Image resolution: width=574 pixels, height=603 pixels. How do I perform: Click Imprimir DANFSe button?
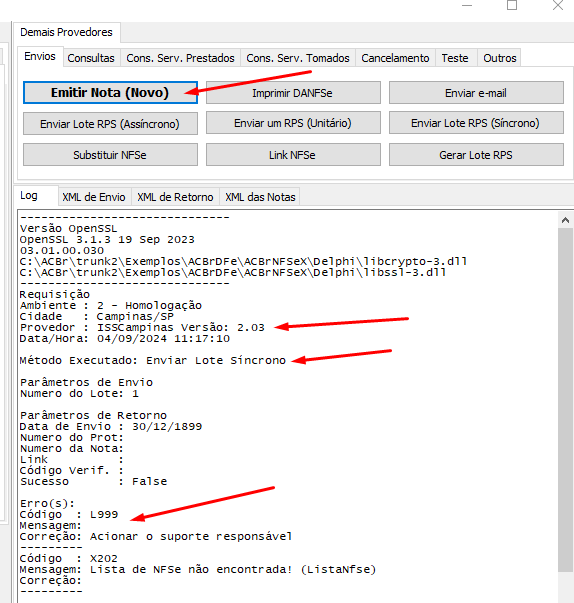[x=293, y=93]
